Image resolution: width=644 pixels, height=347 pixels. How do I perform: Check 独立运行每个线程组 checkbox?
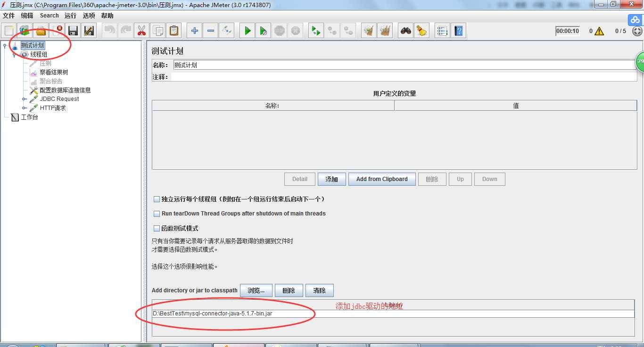pos(157,199)
